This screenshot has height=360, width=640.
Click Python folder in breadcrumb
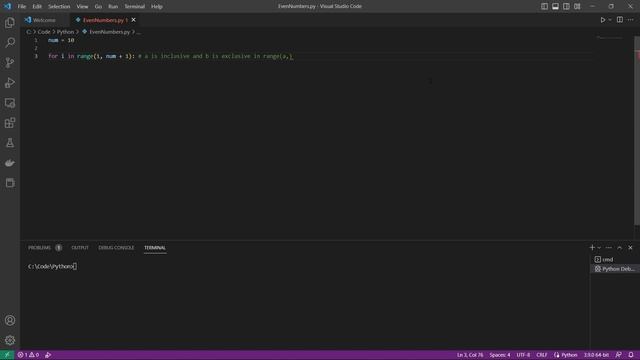pyautogui.click(x=65, y=32)
